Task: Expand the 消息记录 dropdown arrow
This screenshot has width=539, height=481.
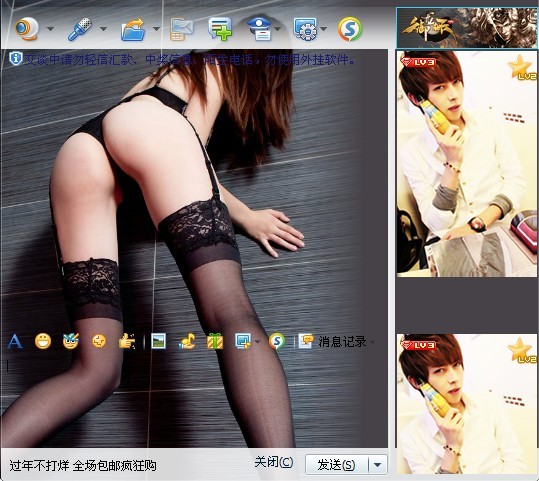Action: (x=372, y=342)
